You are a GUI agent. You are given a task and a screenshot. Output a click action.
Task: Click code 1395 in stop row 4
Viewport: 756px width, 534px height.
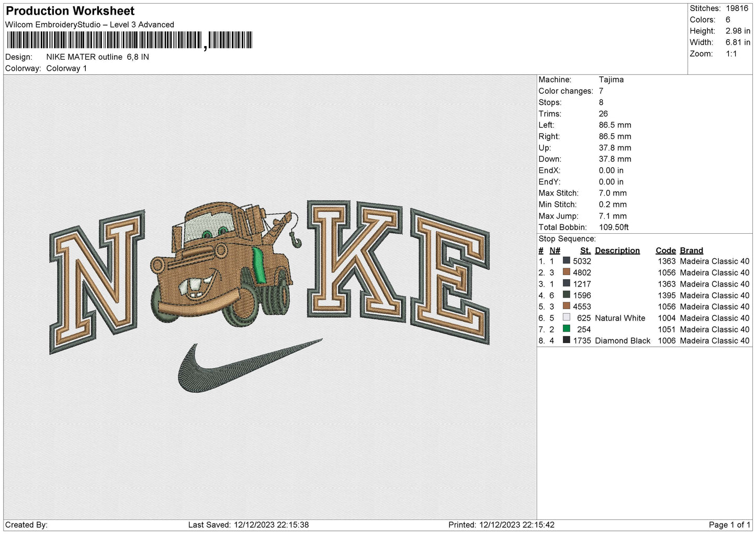(x=667, y=296)
